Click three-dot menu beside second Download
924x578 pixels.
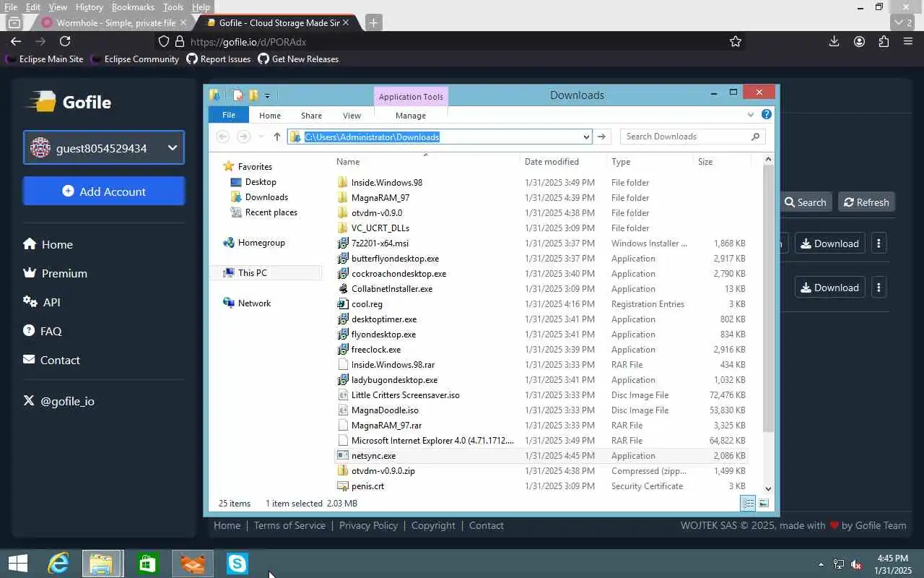[879, 288]
